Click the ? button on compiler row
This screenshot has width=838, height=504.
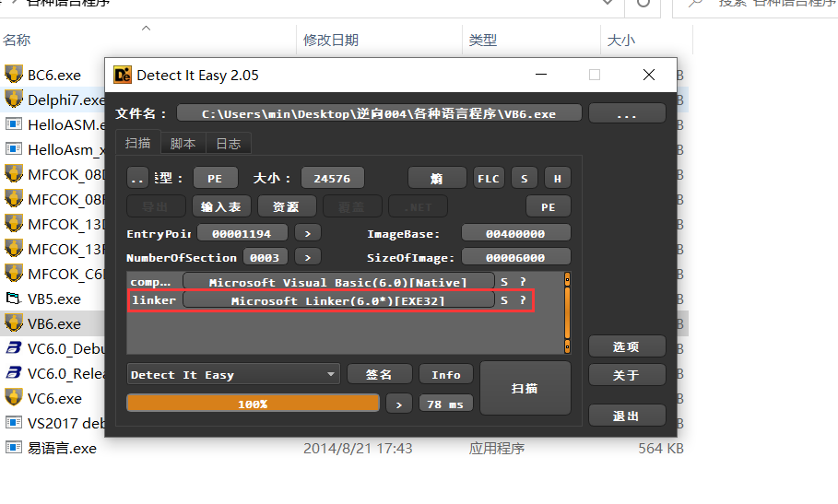523,282
